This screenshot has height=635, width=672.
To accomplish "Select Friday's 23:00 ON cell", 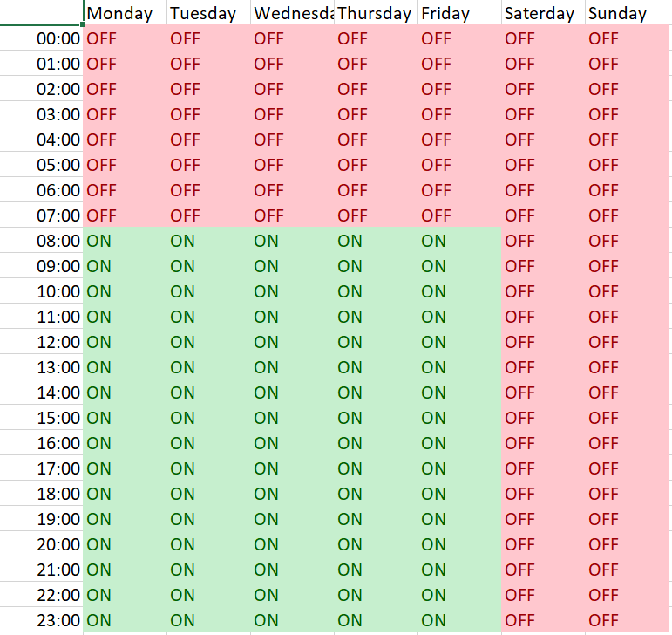I will (458, 620).
